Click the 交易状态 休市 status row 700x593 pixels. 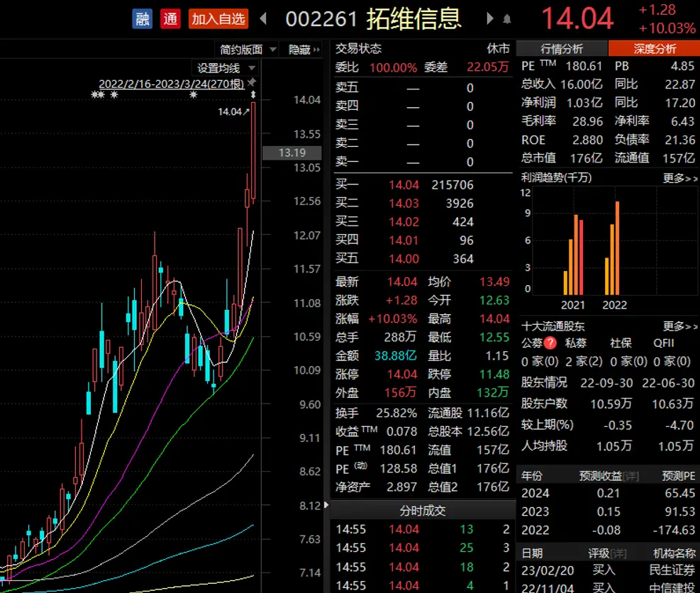point(422,48)
